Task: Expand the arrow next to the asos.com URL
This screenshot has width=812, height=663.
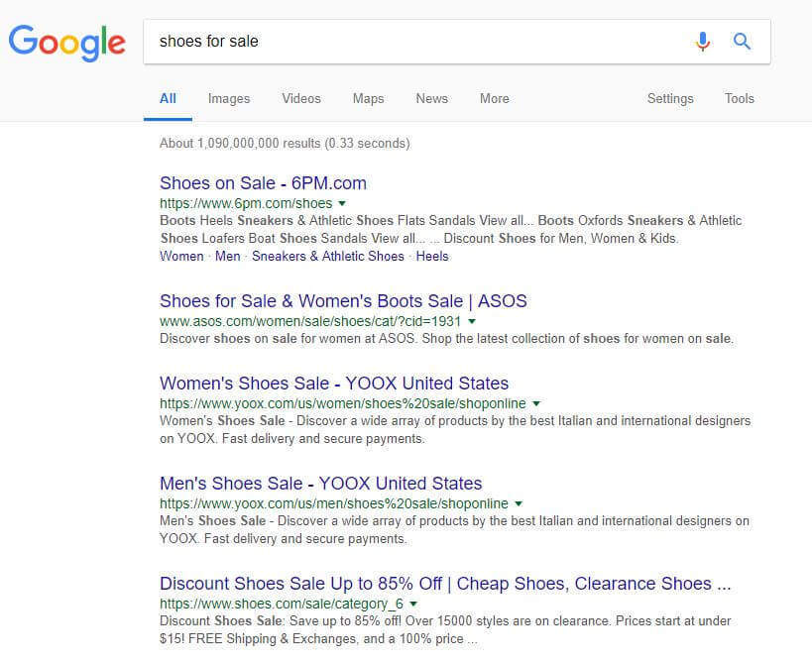Action: coord(472,321)
